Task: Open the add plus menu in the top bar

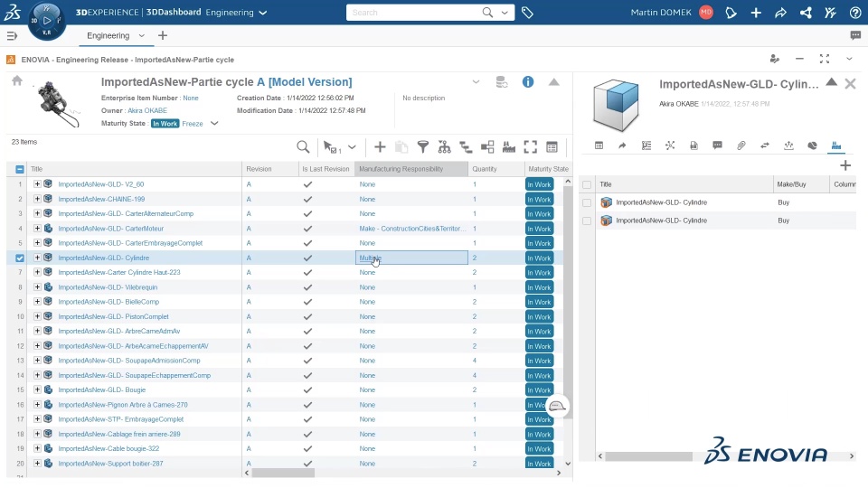Action: coord(756,12)
